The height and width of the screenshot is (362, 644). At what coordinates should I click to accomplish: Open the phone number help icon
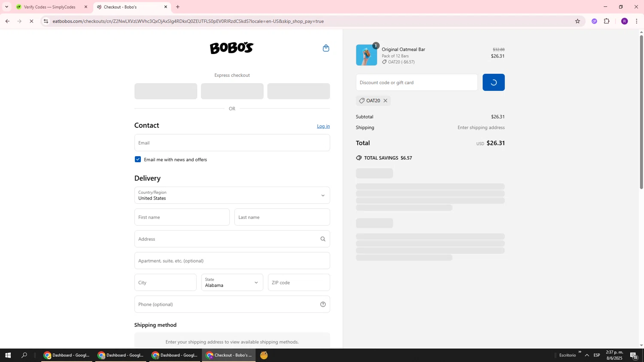[x=323, y=305]
